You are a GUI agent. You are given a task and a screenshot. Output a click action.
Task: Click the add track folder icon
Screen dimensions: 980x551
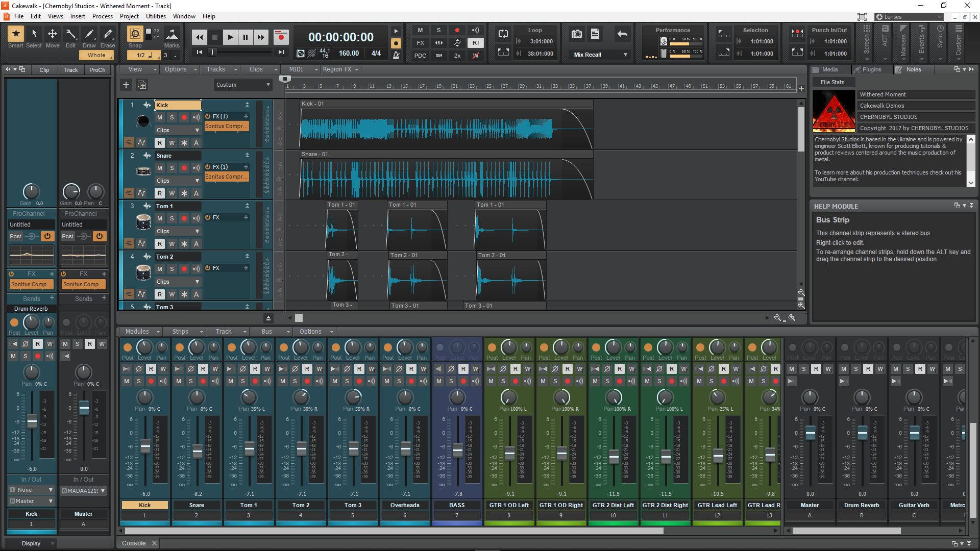pyautogui.click(x=142, y=85)
